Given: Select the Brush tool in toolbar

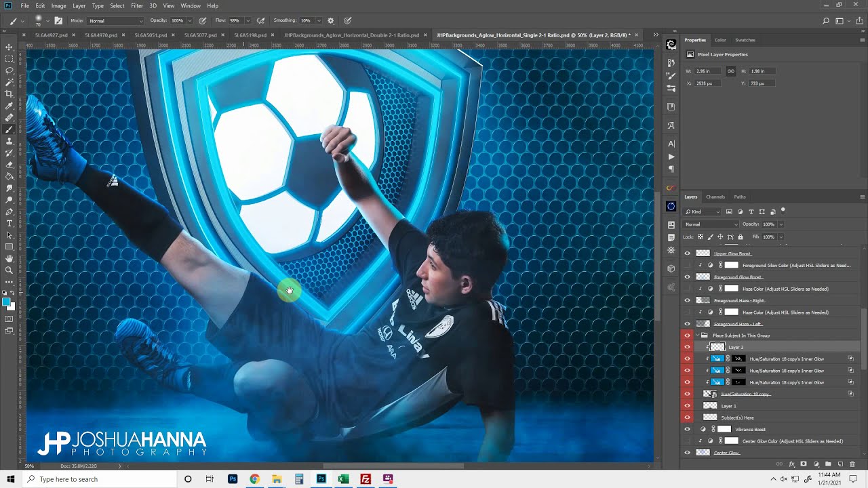Looking at the screenshot, I should click(x=9, y=129).
